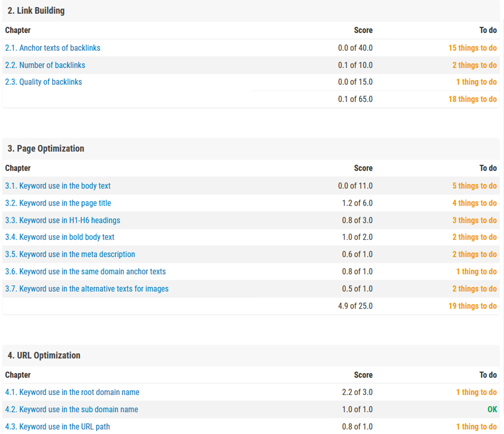Click '2 things to do' for meta description
Viewport: 504px width, 434px height.
pos(474,254)
